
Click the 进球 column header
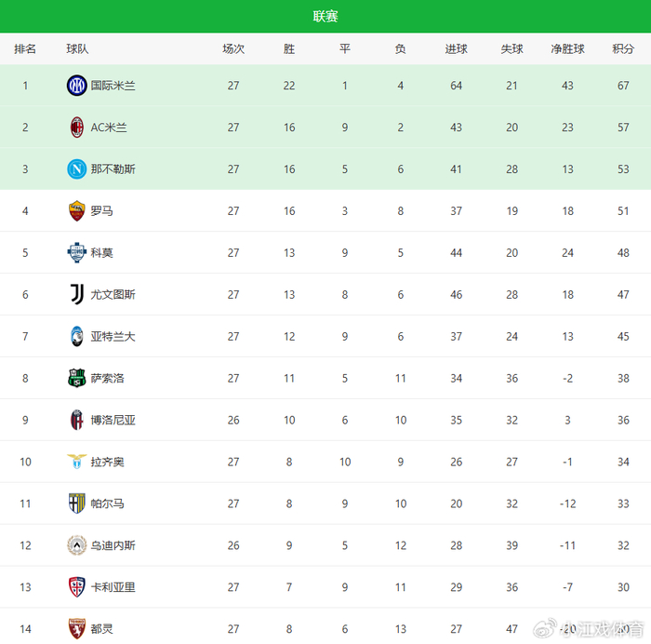456,49
